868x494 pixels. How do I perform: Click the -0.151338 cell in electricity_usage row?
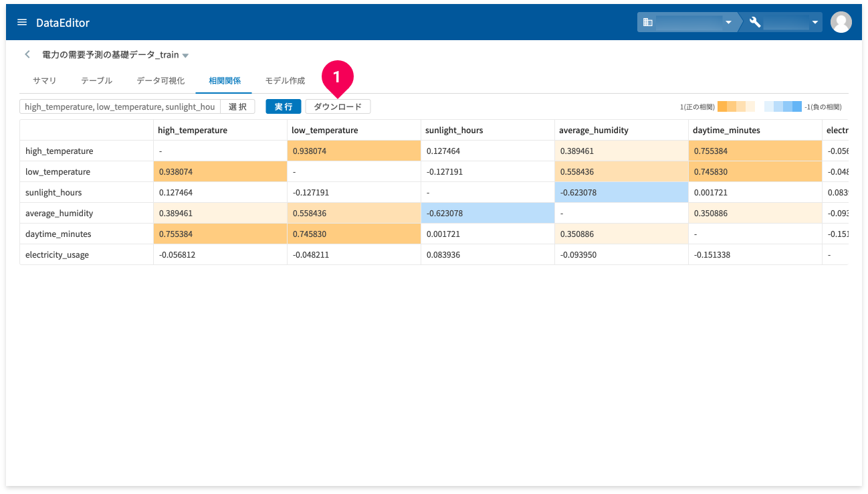click(755, 254)
